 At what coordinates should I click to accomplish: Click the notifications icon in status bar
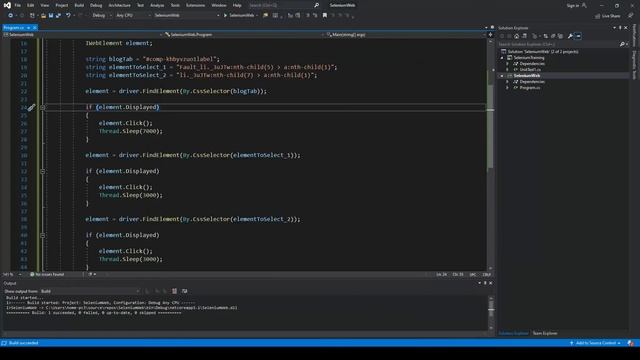click(x=631, y=343)
